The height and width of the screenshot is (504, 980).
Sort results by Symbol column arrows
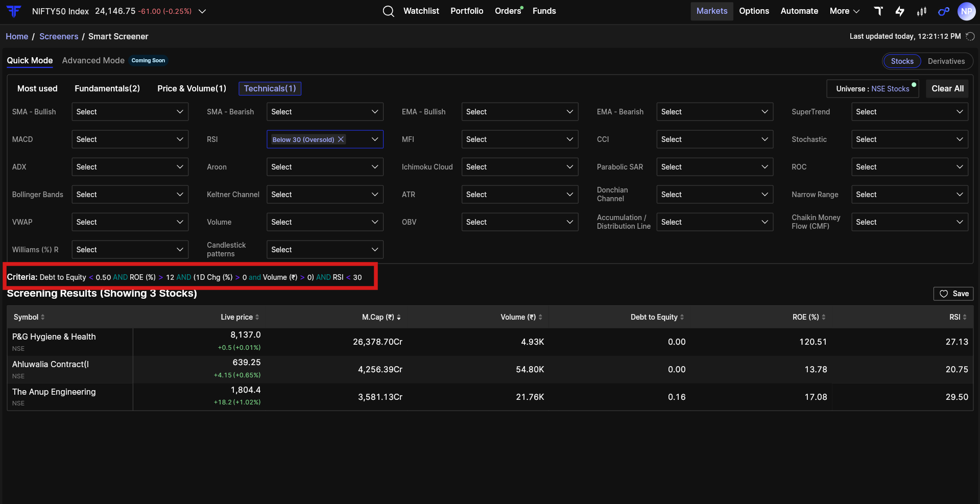43,317
